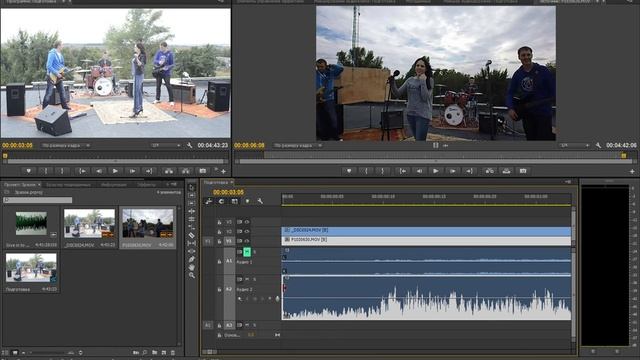
Task: Mute audio track A2
Action: 247,280
